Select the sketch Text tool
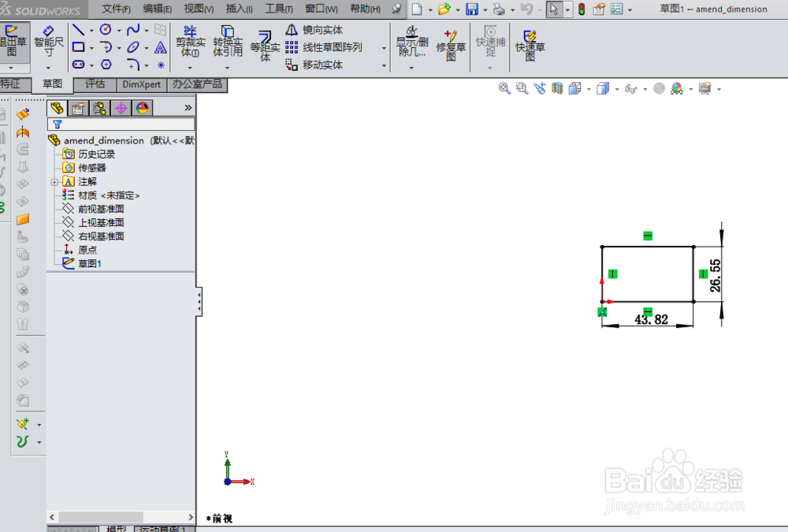Viewport: 788px width, 532px height. point(160,47)
